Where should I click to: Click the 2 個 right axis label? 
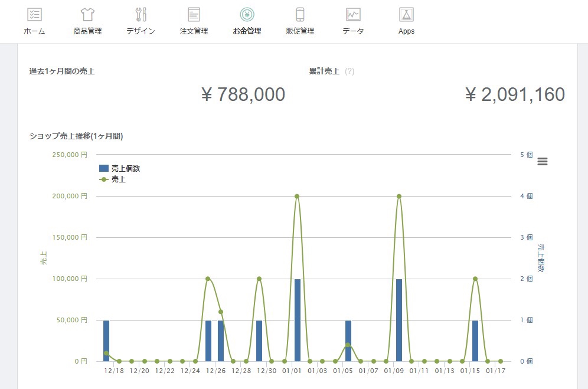[x=527, y=279]
